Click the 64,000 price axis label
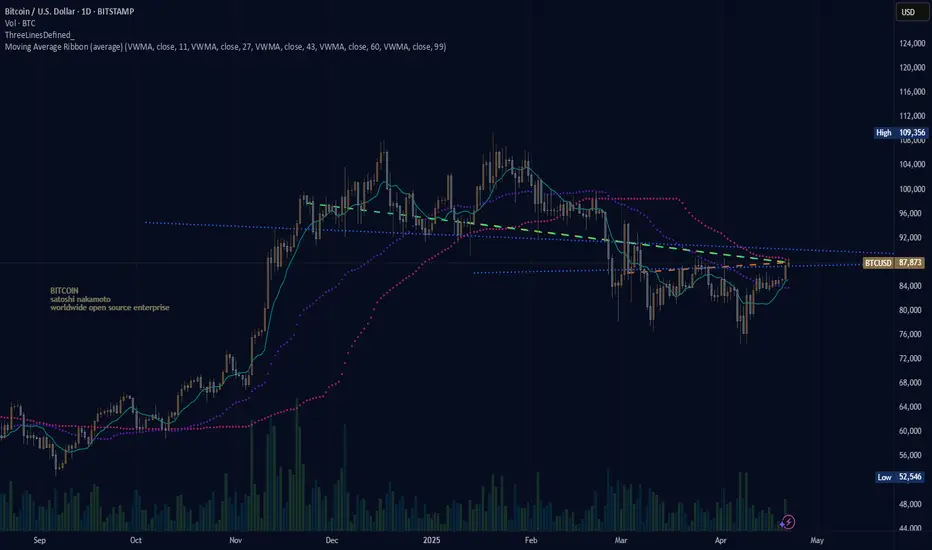Image resolution: width=932 pixels, height=550 pixels. click(x=912, y=407)
